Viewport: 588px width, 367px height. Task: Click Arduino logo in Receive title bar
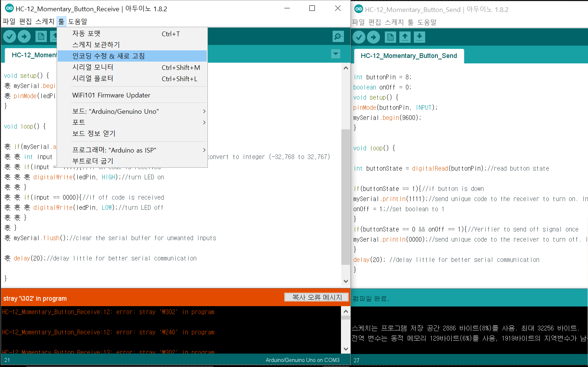tap(9, 8)
